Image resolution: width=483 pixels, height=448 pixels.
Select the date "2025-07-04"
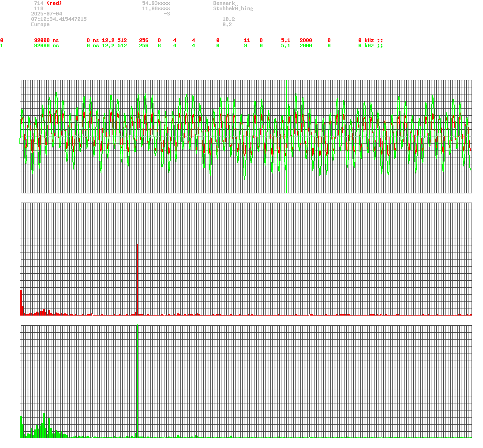[x=46, y=14]
